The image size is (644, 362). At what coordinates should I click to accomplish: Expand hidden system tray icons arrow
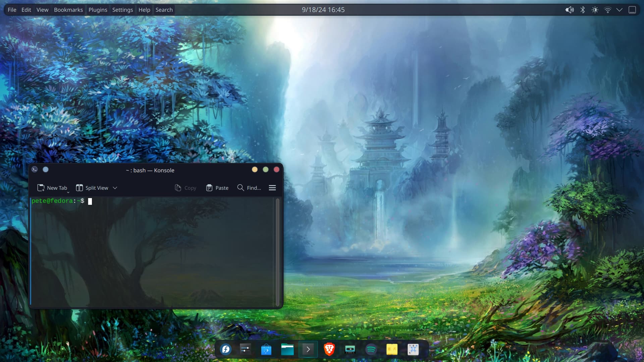click(x=620, y=10)
